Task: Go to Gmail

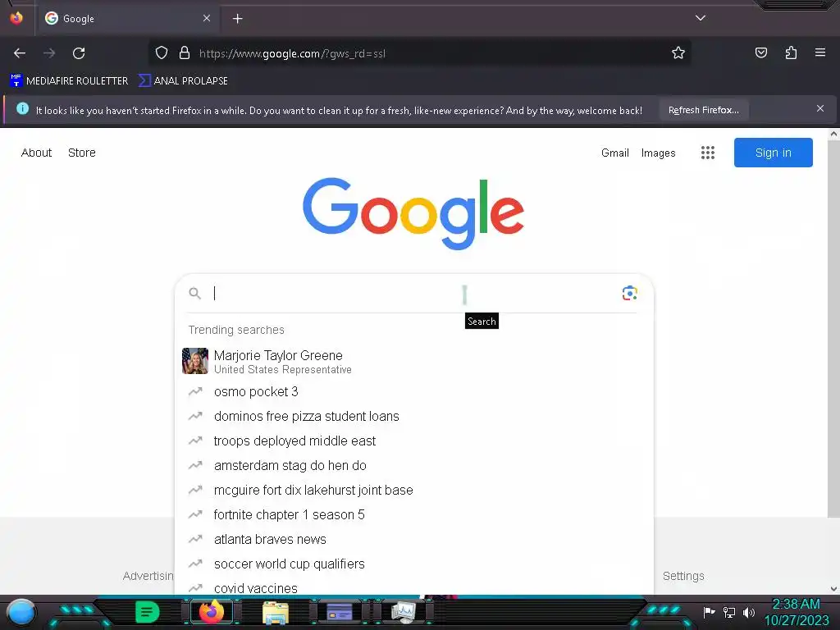Action: point(615,153)
